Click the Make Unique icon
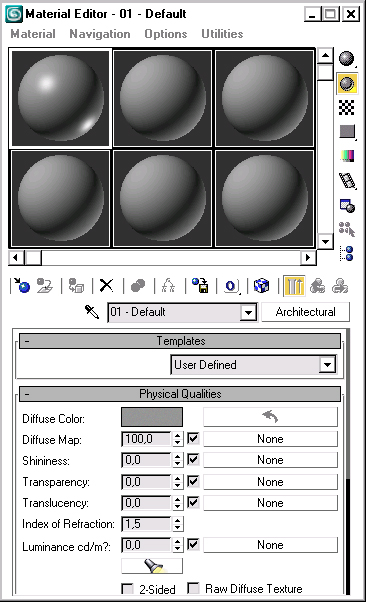Image resolution: width=366 pixels, height=602 pixels. 168,286
